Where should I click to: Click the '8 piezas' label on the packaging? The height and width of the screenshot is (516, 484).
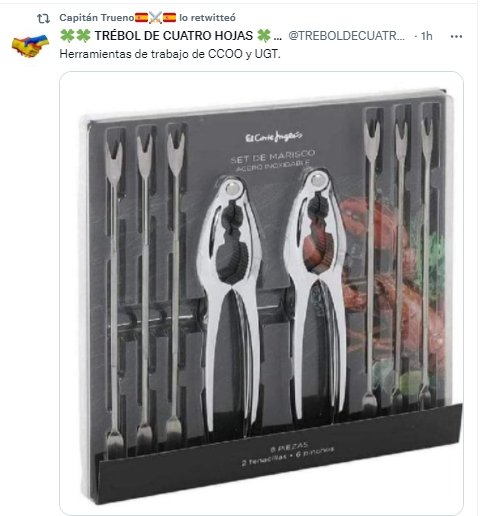[289, 447]
